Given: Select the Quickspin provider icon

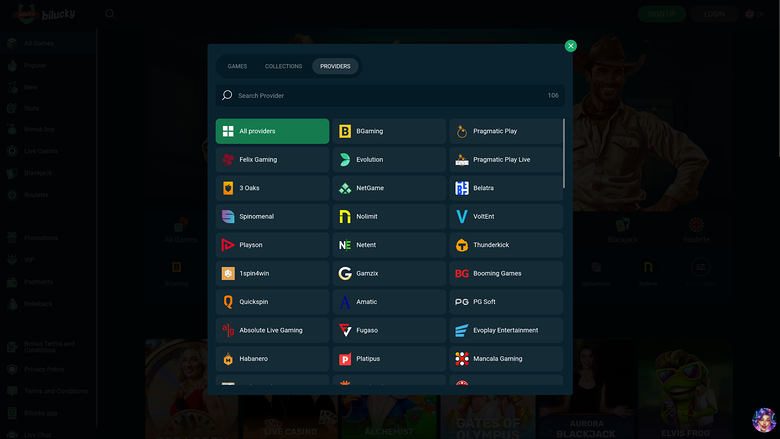Looking at the screenshot, I should pyautogui.click(x=228, y=302).
